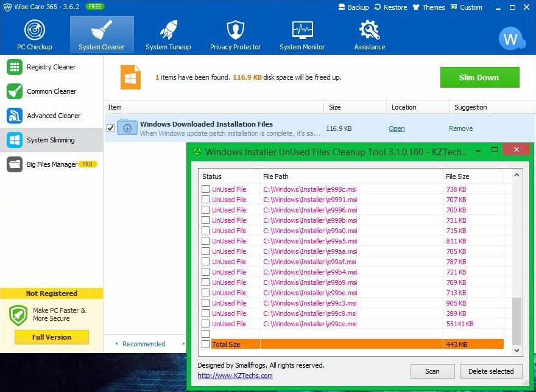Open the System Tuneup rocket icon

click(168, 30)
